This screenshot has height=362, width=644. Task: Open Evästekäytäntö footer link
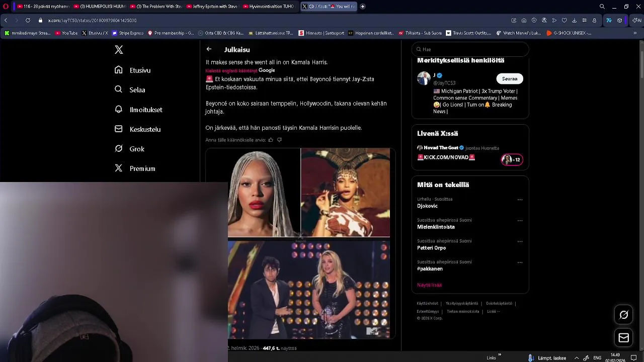coord(499,304)
